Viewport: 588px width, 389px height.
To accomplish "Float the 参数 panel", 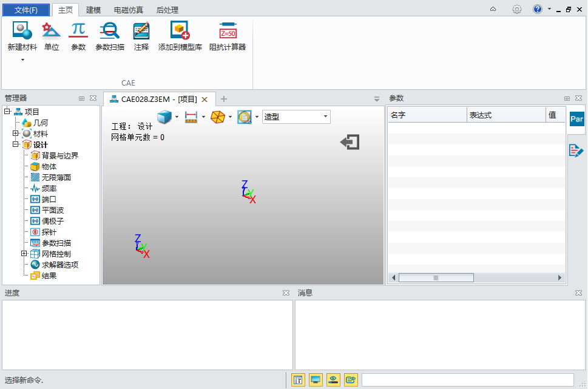I will coord(567,98).
